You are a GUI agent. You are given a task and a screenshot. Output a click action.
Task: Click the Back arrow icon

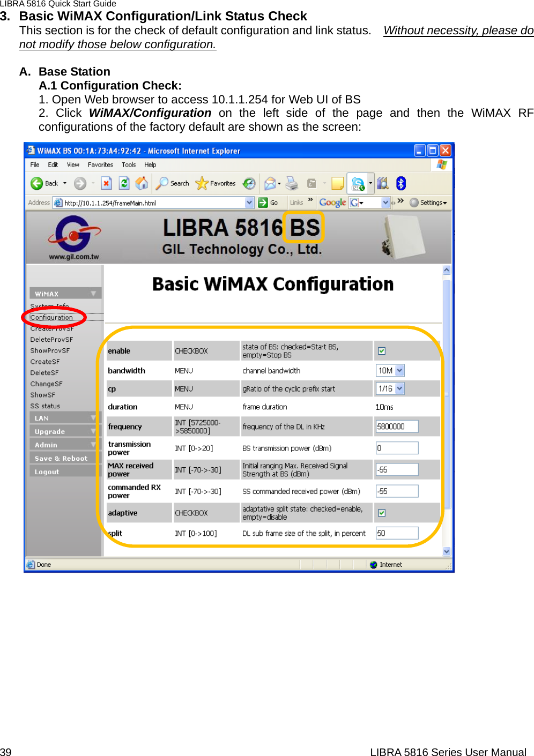pyautogui.click(x=36, y=183)
